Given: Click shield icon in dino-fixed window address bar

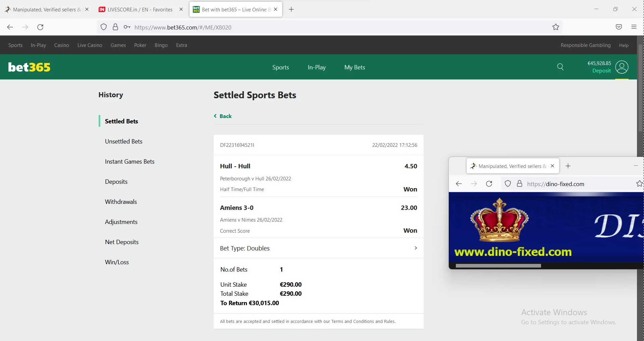Looking at the screenshot, I should click(508, 184).
